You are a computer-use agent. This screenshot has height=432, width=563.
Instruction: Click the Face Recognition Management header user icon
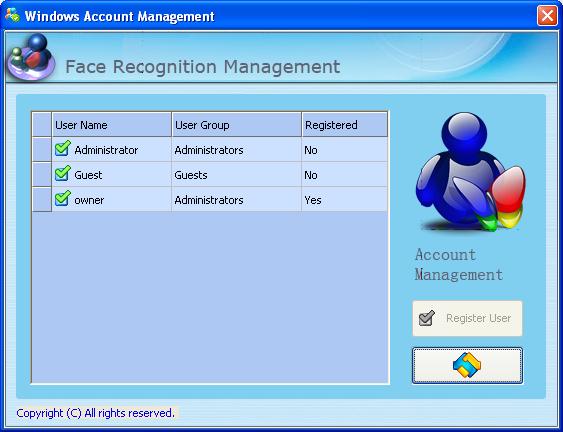point(32,57)
